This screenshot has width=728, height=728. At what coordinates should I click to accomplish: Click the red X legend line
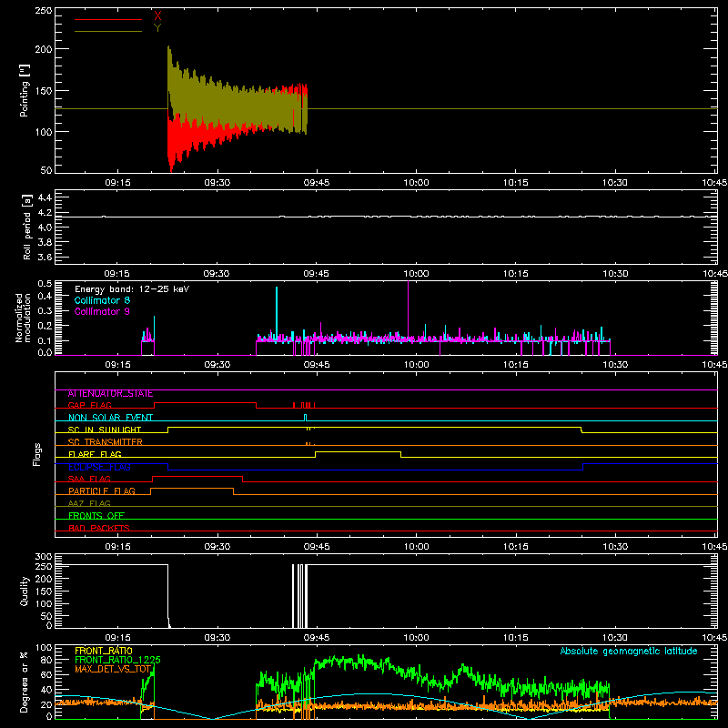(108, 19)
